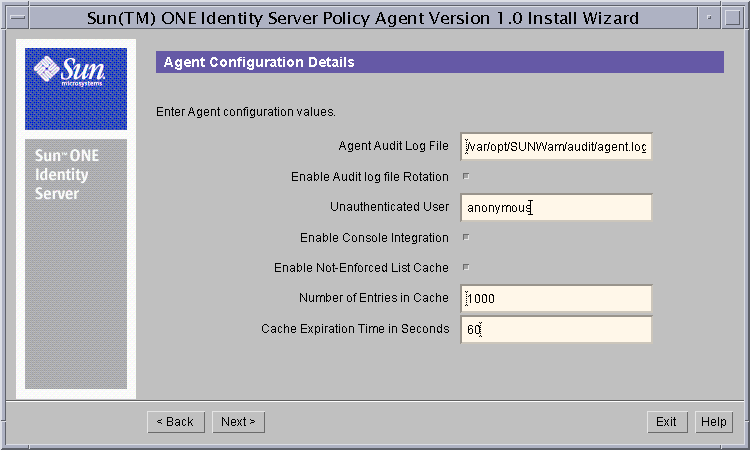Click the Agent Configuration Details heading

coord(259,62)
